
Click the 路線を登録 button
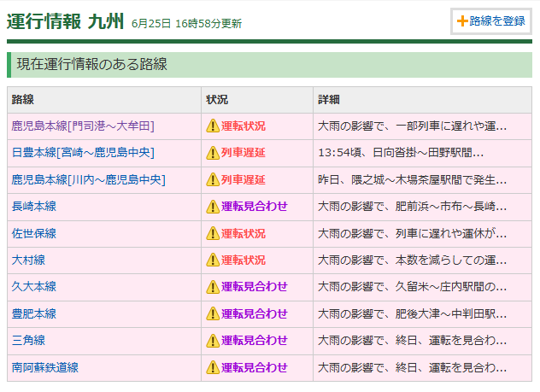click(x=491, y=21)
